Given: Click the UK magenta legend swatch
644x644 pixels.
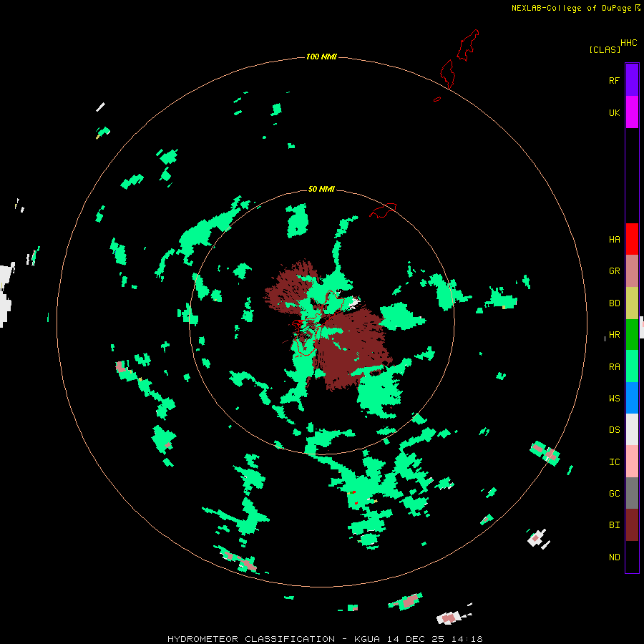Looking at the screenshot, I should coord(632,112).
